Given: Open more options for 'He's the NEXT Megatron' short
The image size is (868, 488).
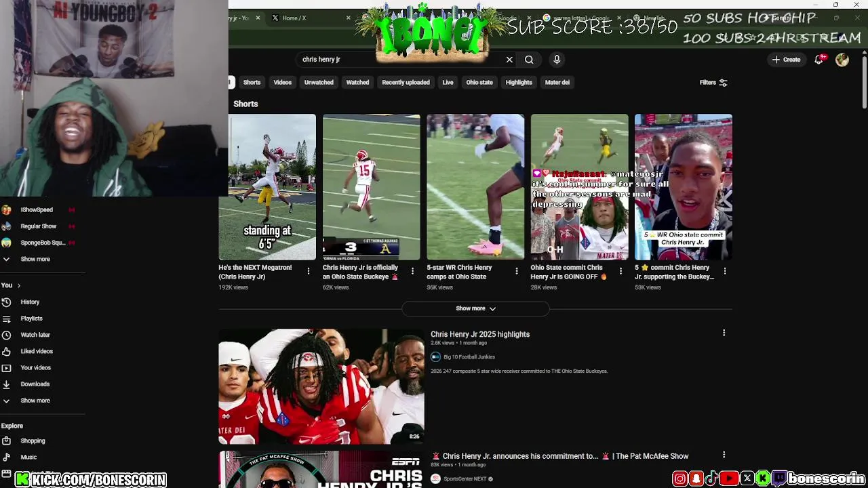Looking at the screenshot, I should [x=309, y=271].
